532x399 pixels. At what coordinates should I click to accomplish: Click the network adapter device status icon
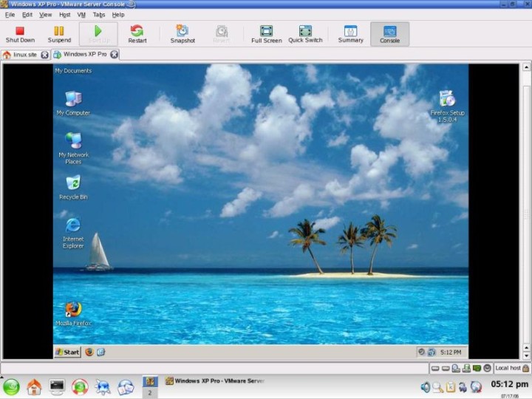click(466, 368)
